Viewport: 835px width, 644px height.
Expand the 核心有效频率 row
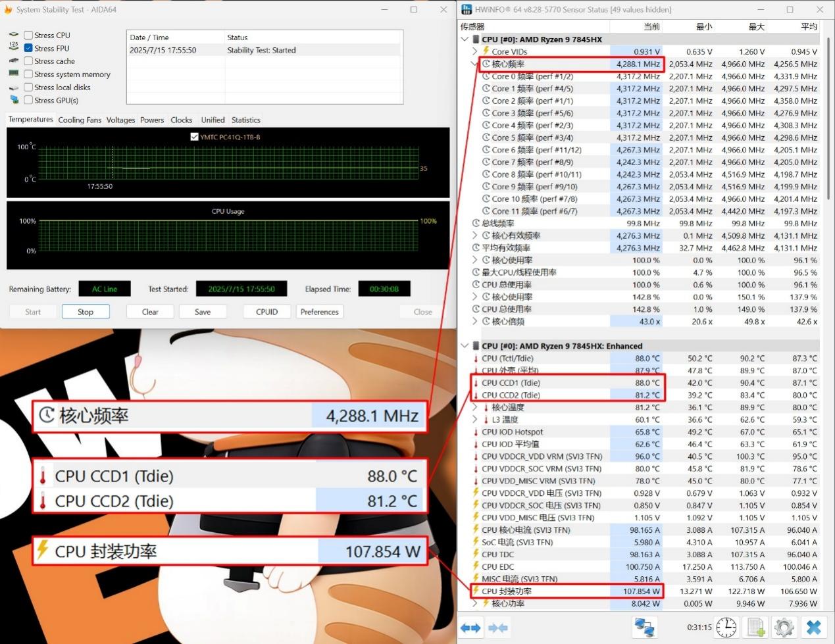(475, 235)
